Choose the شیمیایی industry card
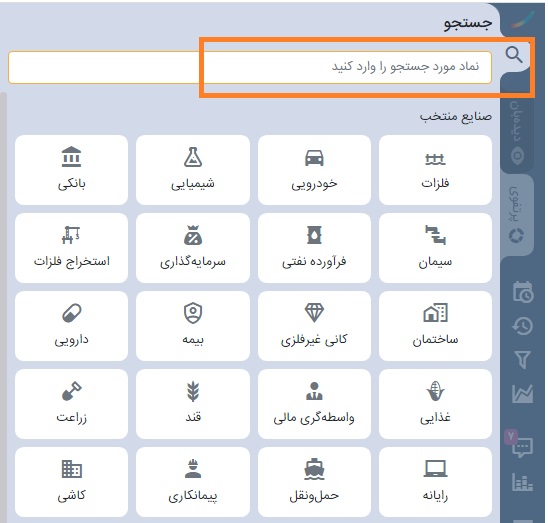Image resolution: width=548 pixels, height=523 pixels. tap(193, 170)
